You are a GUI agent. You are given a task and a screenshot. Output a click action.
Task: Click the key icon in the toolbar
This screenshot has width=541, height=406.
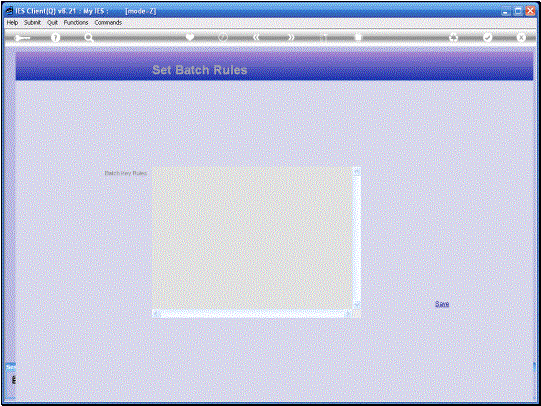pos(22,38)
